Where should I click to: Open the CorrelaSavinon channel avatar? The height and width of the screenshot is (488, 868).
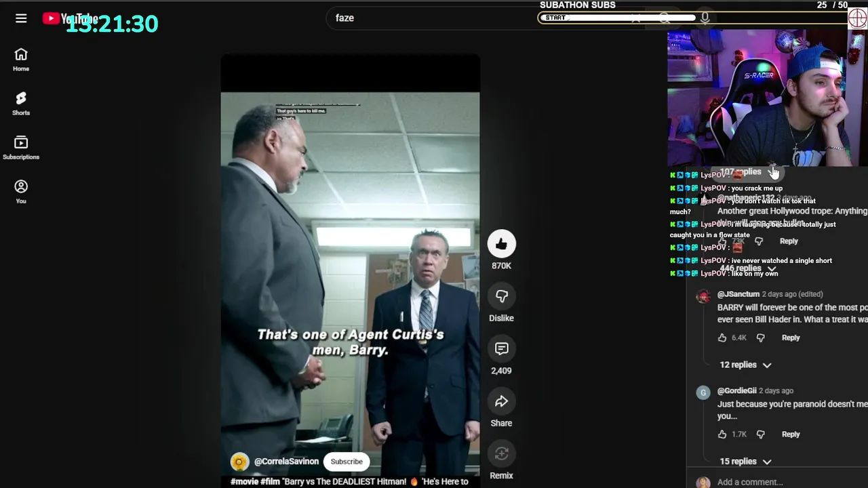pos(239,462)
